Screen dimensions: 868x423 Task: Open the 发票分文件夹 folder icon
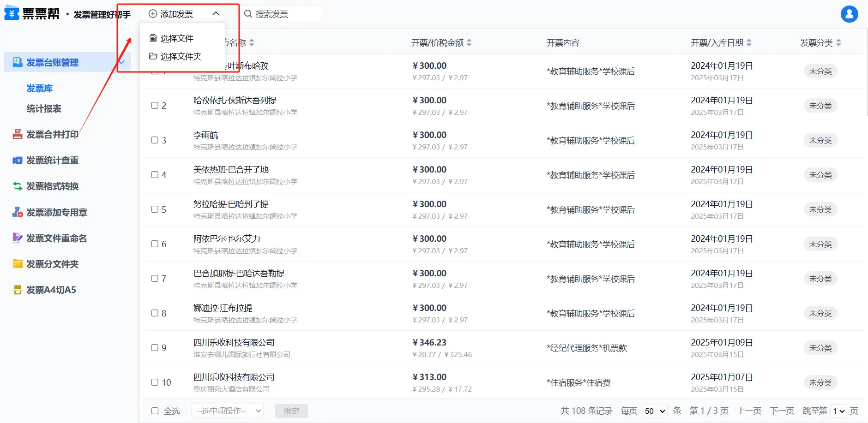18,264
